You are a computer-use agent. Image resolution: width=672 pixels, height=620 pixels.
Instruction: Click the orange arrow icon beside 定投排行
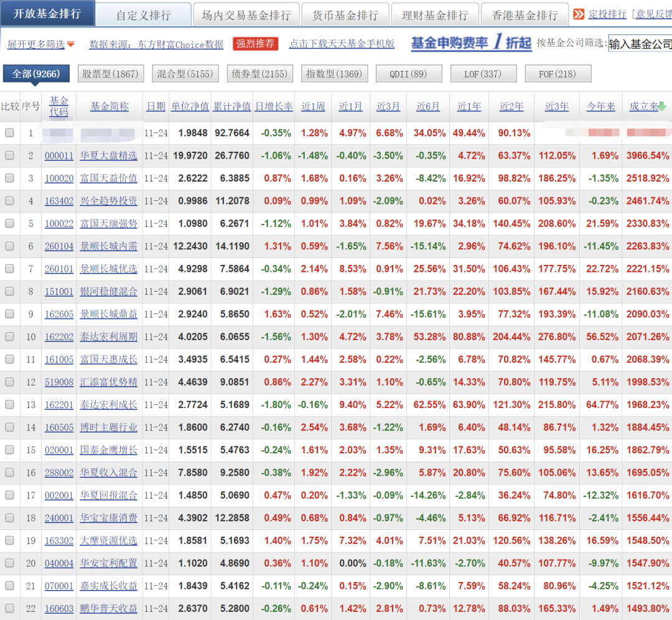tap(579, 14)
